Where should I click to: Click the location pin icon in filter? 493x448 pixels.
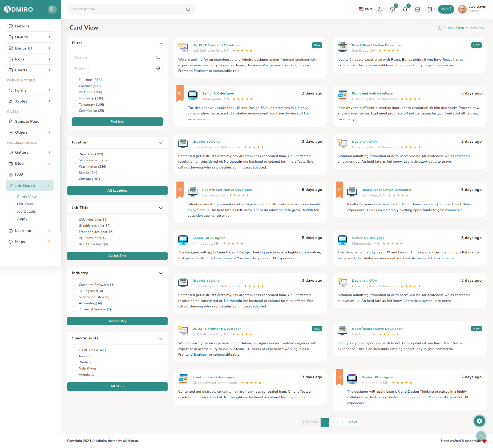(158, 68)
